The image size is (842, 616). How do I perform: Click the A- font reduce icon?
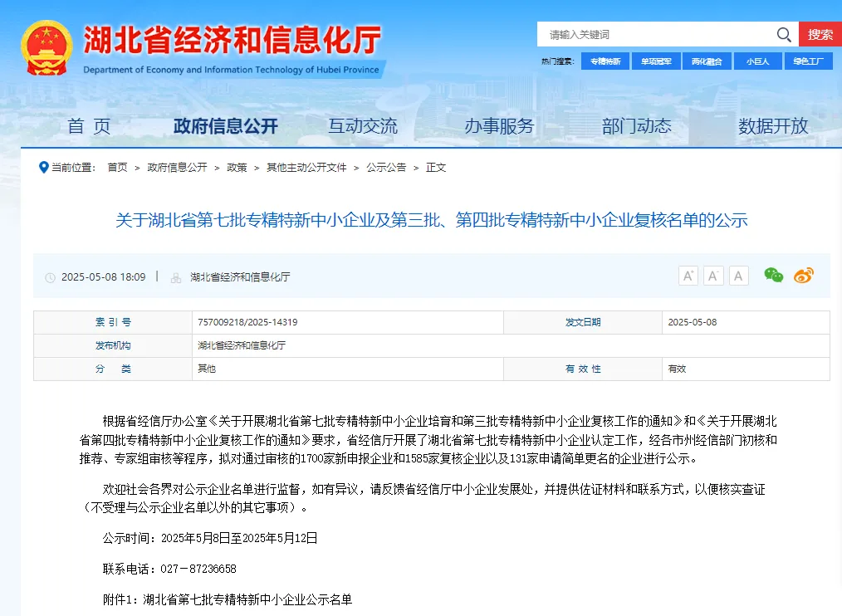(x=713, y=275)
